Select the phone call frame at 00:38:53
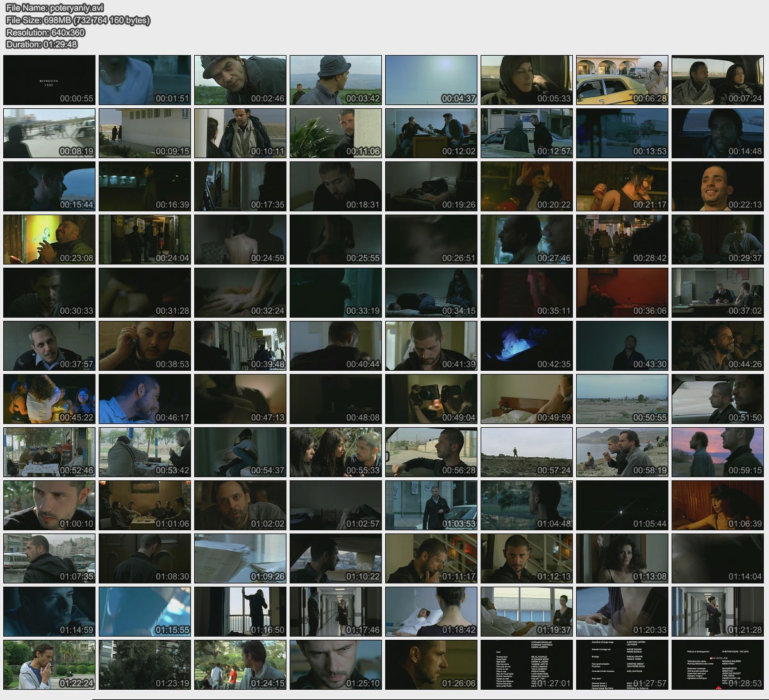The image size is (769, 700). (x=145, y=346)
